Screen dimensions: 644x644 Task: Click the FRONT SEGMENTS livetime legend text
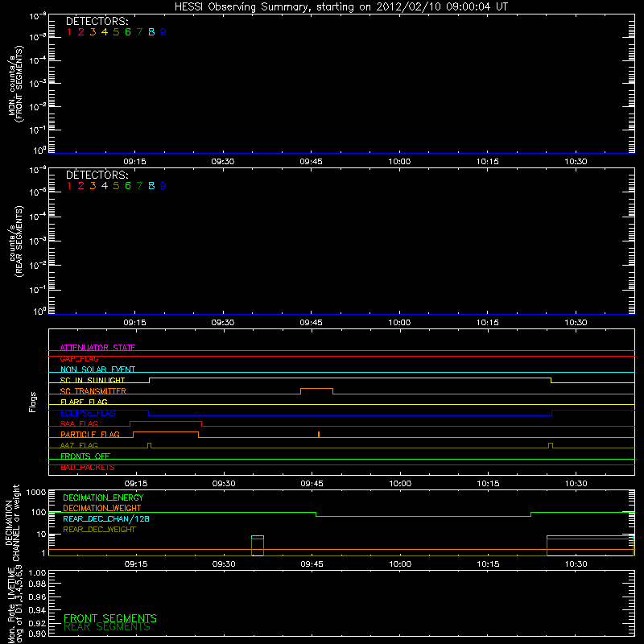click(110, 618)
